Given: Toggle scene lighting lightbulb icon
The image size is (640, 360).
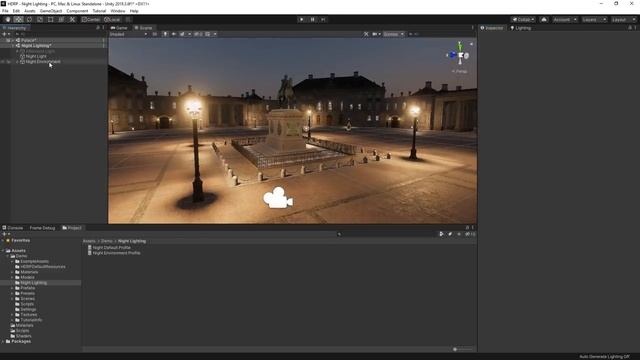Looking at the screenshot, I should pyautogui.click(x=165, y=34).
